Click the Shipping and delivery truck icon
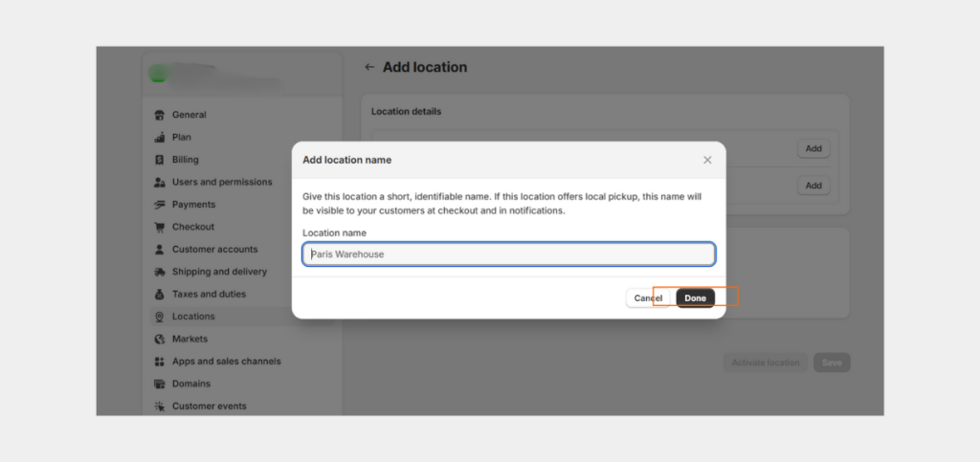The width and height of the screenshot is (980, 462). click(160, 273)
